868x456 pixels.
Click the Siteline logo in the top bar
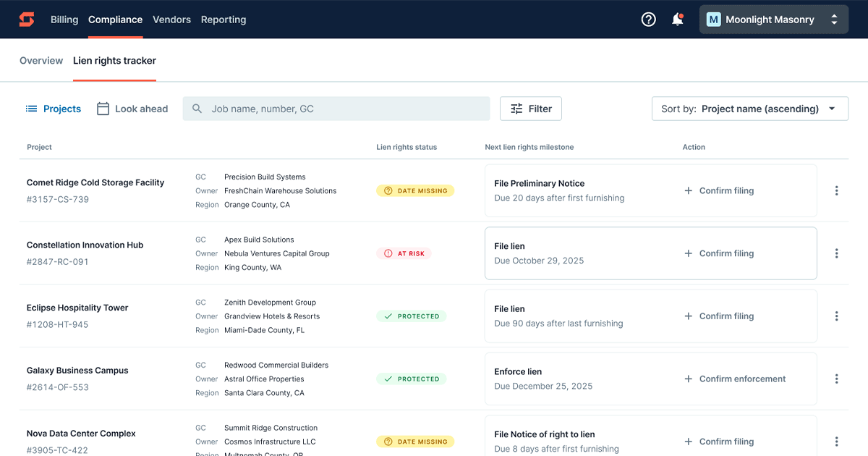click(x=26, y=20)
